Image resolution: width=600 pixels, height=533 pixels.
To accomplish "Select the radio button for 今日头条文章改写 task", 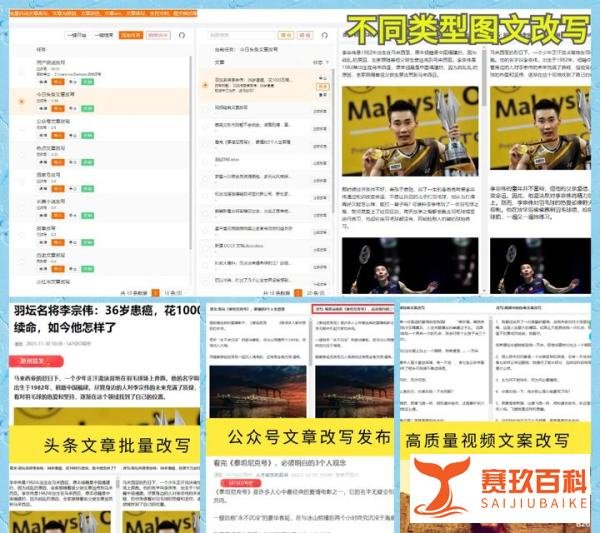I will pyautogui.click(x=21, y=101).
